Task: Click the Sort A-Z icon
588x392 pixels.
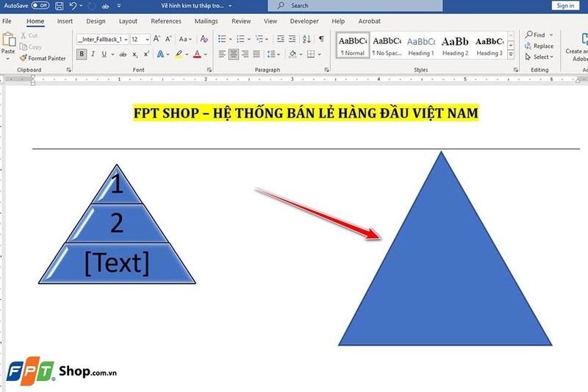Action: pyautogui.click(x=306, y=39)
